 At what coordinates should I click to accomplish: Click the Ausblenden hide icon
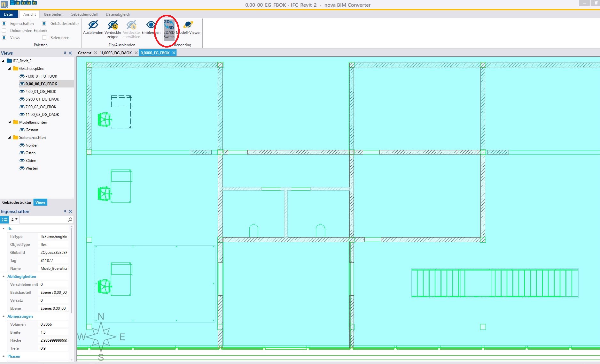(93, 25)
